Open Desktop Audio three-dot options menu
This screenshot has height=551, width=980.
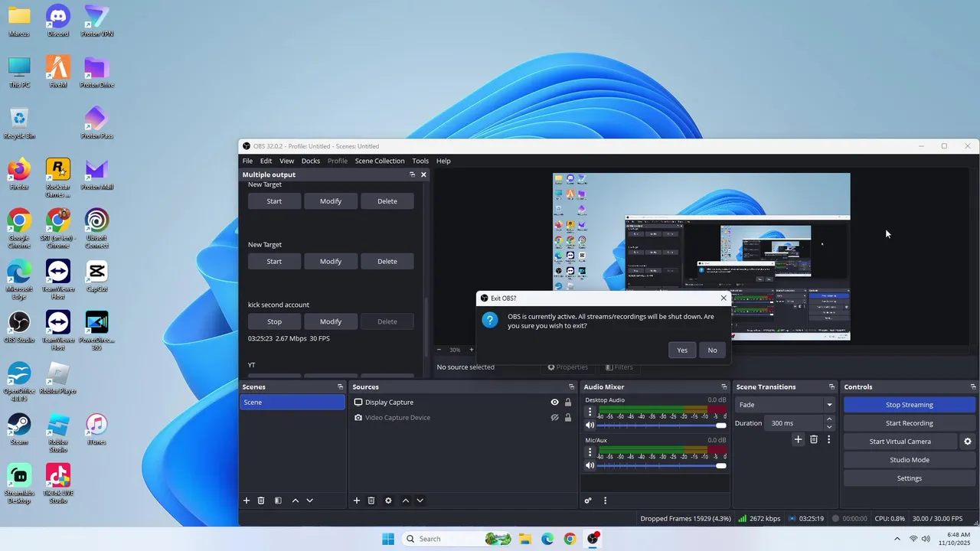[590, 412]
